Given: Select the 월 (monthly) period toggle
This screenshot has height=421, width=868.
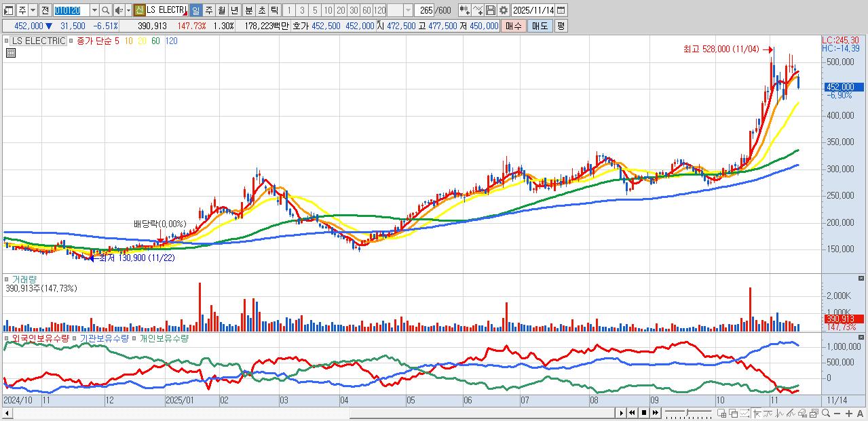Looking at the screenshot, I should [221, 10].
